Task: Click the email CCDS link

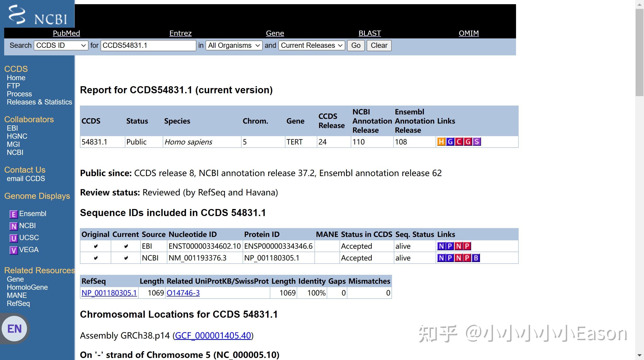Action: (26, 179)
